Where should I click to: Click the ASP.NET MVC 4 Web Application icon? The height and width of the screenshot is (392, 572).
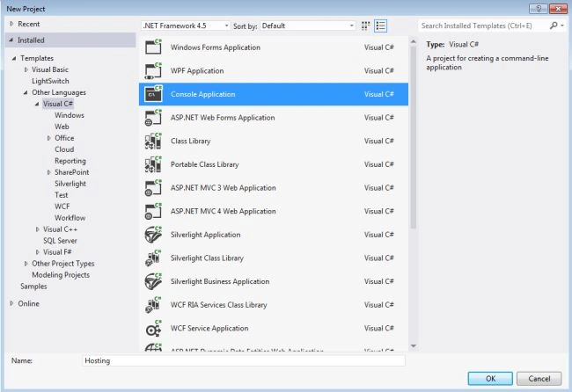(153, 211)
